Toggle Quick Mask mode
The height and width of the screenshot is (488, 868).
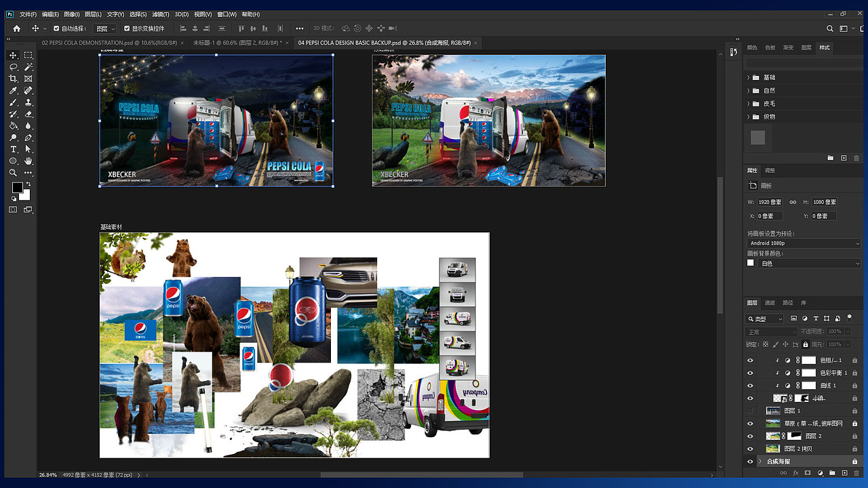click(x=13, y=210)
